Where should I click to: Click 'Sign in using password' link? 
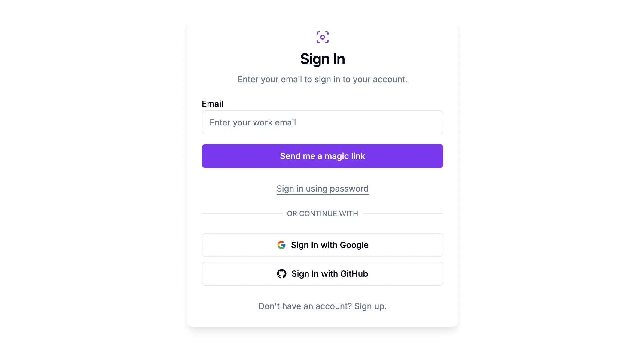point(322,188)
